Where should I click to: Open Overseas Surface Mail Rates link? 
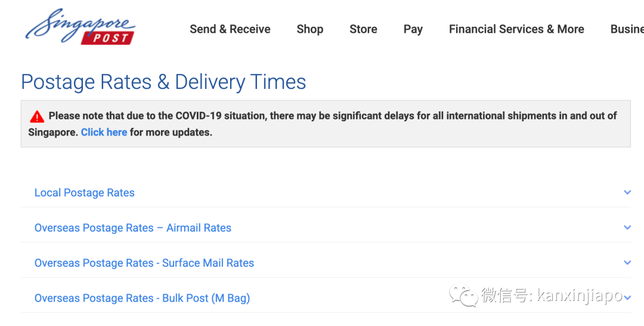(x=144, y=263)
